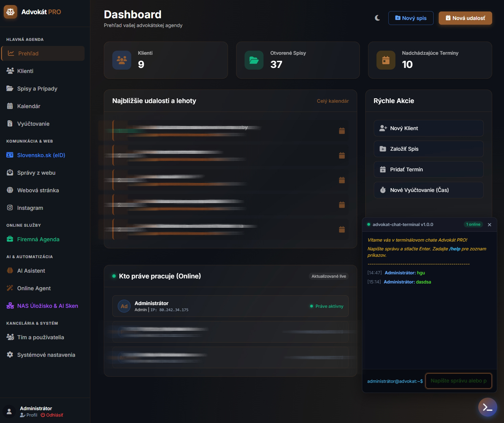Click the Systémové nastavenia gear icon
The height and width of the screenshot is (423, 504).
[x=10, y=355]
